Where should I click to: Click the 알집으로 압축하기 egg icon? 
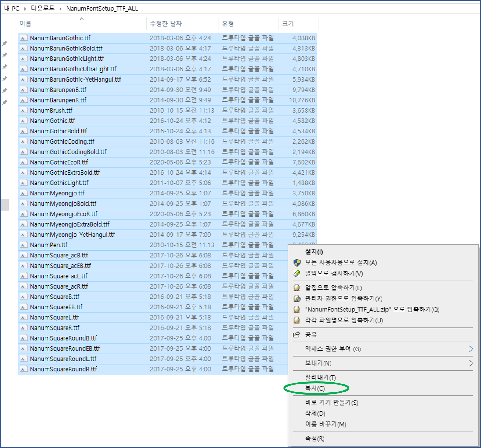297,288
